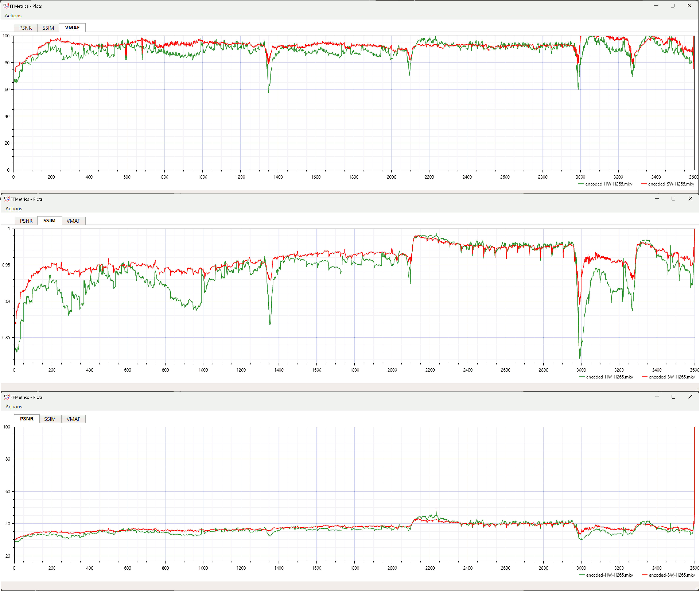
Task: Click the 2200 x-axis label in SSIM plot
Action: pyautogui.click(x=430, y=370)
